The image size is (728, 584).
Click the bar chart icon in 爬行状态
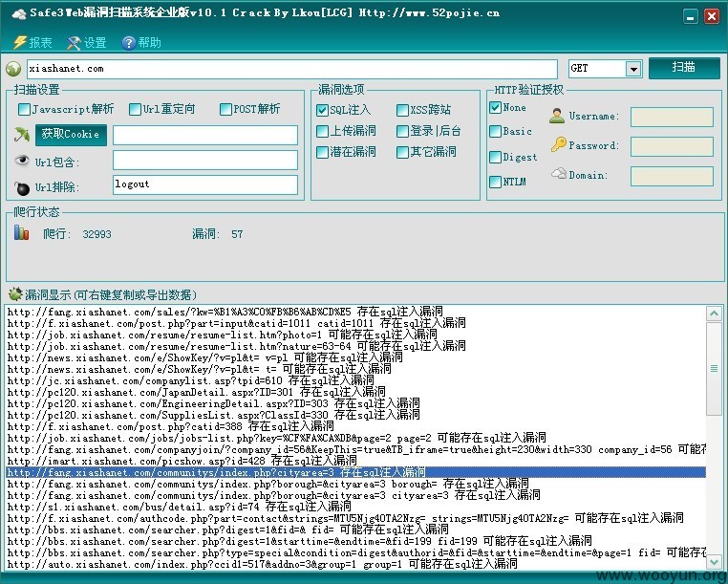click(x=21, y=232)
